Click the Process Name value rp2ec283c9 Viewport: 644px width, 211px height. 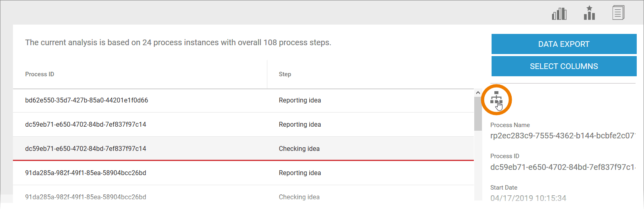[x=563, y=136]
